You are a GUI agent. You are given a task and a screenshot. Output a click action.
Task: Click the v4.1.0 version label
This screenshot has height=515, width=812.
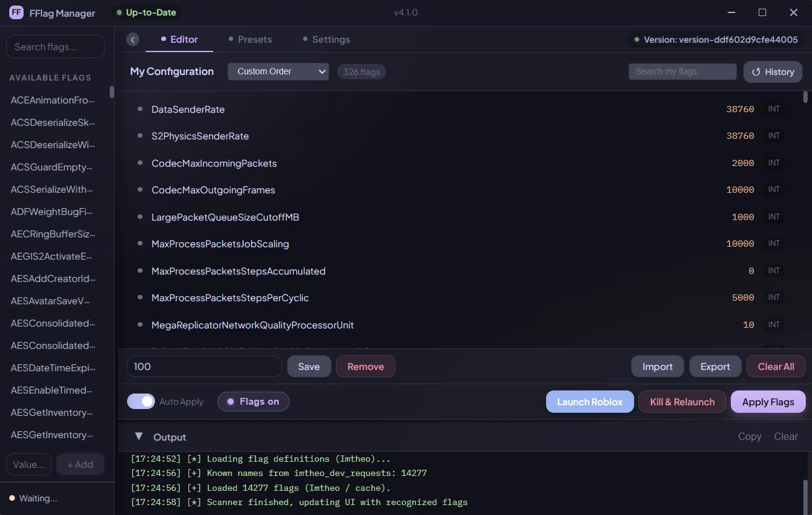pos(406,12)
